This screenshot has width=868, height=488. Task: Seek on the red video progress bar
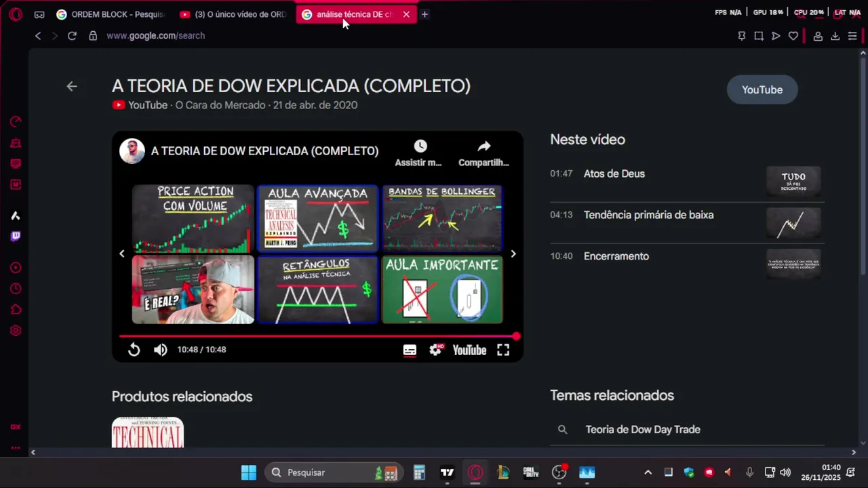[317, 336]
